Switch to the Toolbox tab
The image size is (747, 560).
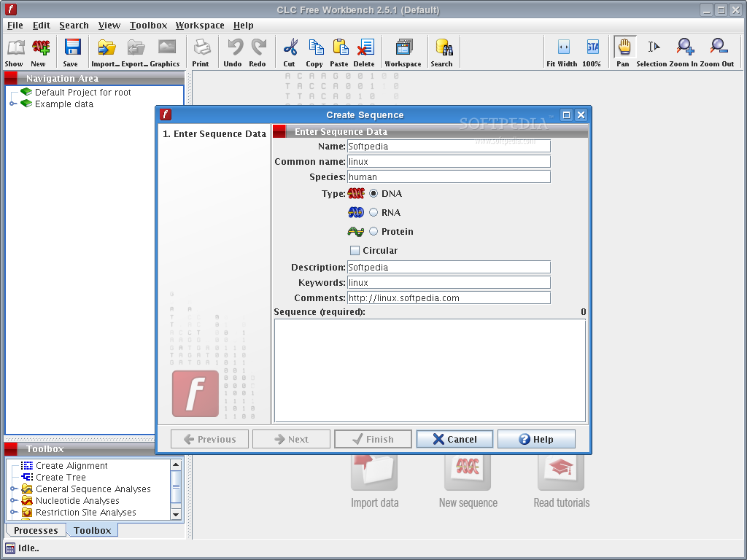93,531
